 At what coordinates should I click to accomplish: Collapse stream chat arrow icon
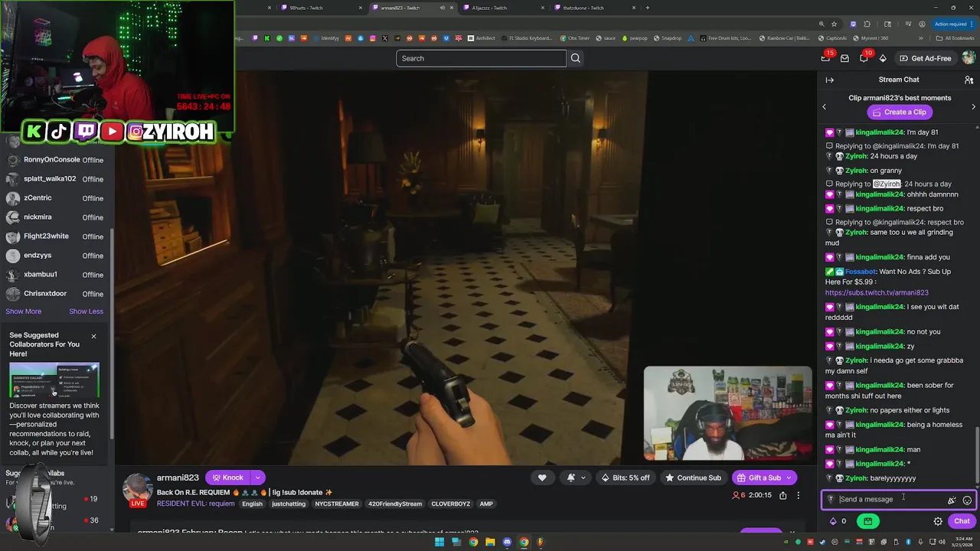pyautogui.click(x=829, y=80)
